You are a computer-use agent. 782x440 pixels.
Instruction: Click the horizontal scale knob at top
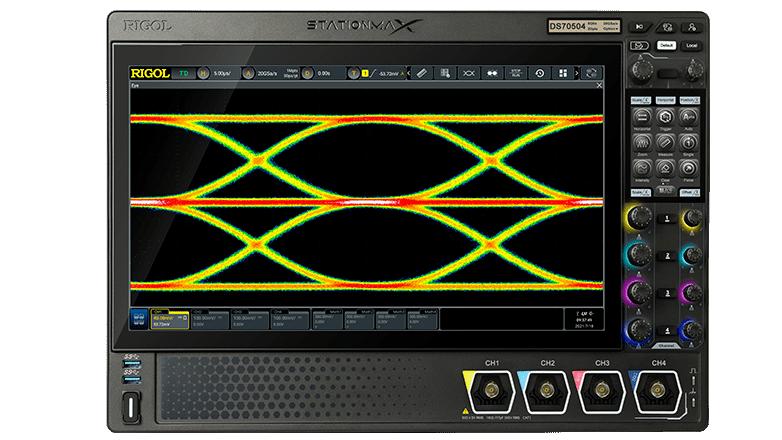coord(642,70)
